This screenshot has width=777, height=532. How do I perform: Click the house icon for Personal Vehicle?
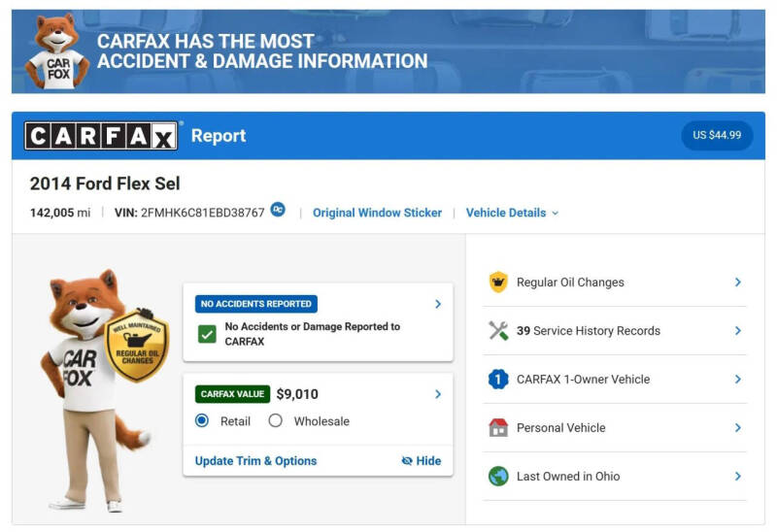pyautogui.click(x=498, y=428)
